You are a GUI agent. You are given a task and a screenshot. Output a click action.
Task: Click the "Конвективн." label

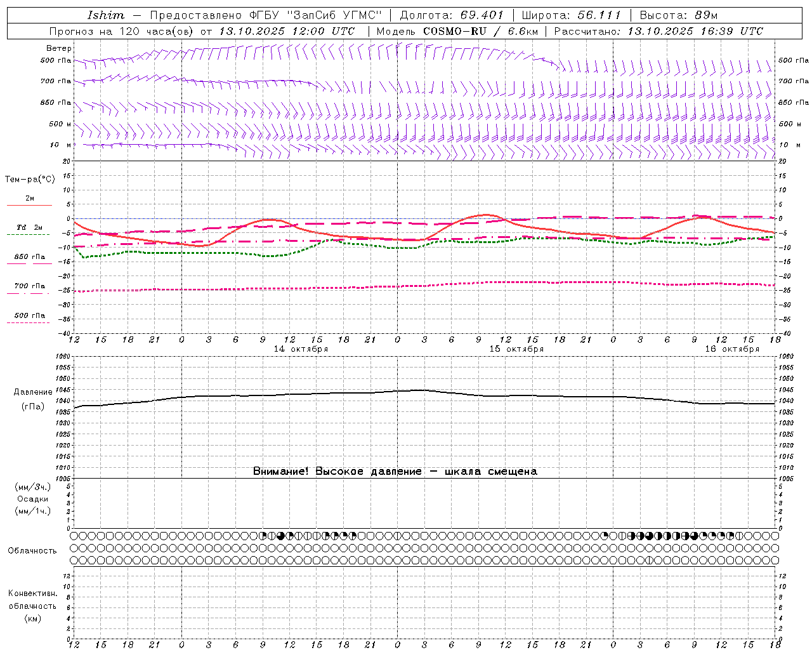click(32, 594)
